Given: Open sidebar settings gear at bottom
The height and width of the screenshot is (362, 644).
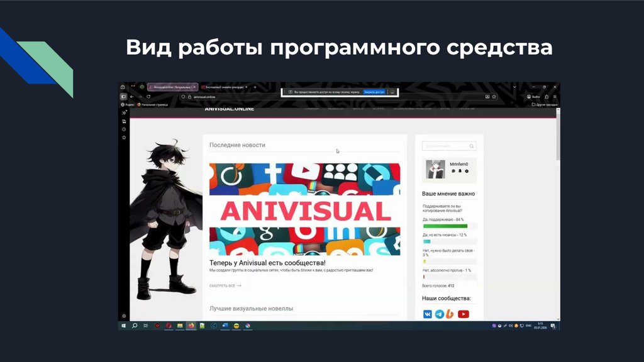Looking at the screenshot, I should point(124,316).
